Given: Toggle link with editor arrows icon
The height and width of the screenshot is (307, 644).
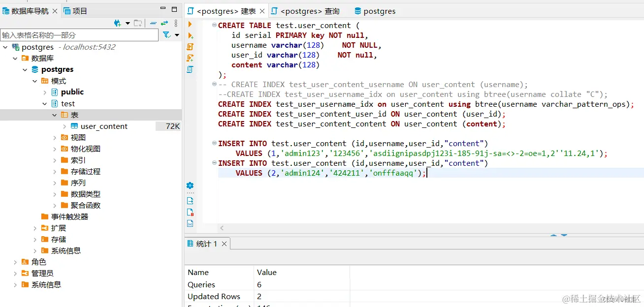Looking at the screenshot, I should coord(164,23).
